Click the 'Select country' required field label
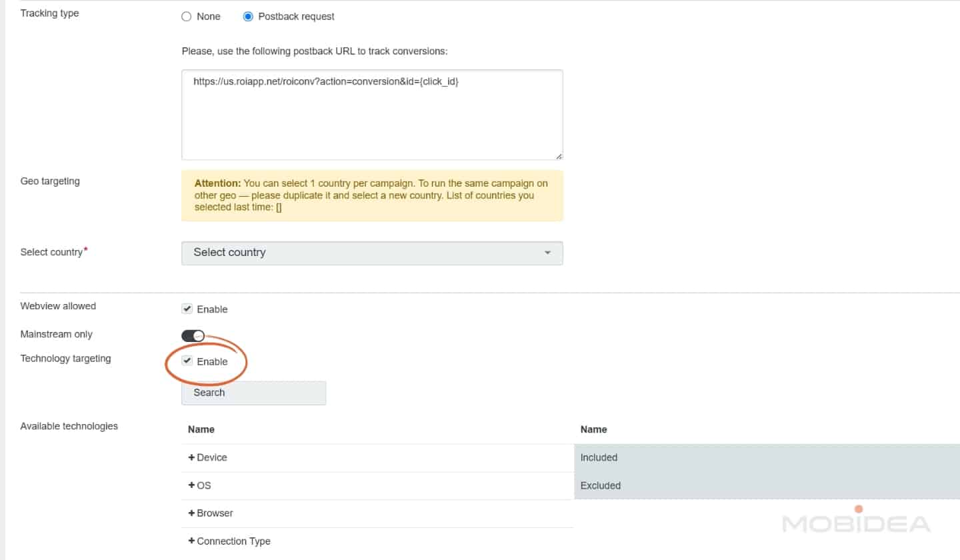 tap(53, 253)
